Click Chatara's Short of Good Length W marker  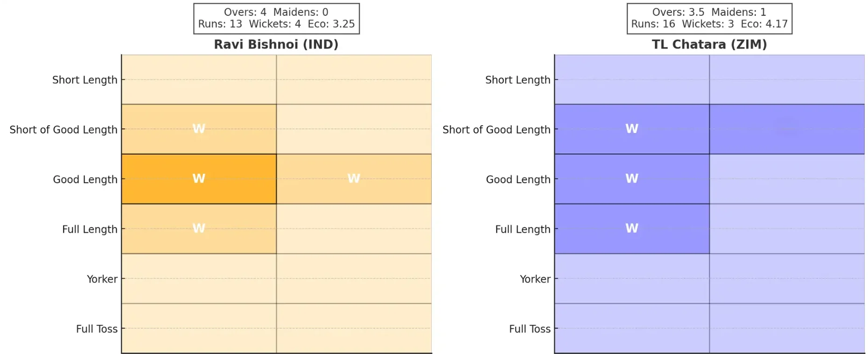point(632,128)
